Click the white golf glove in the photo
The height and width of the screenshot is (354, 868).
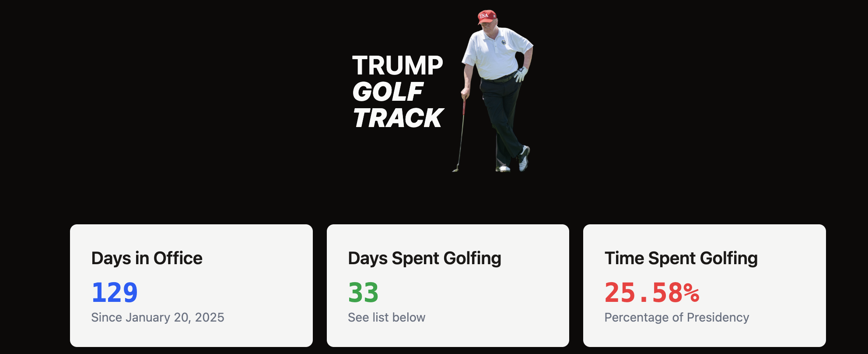coord(521,74)
